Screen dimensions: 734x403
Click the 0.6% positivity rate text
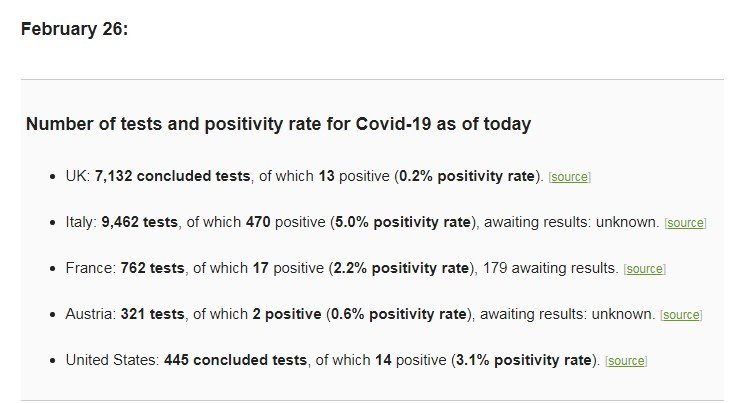pyautogui.click(x=397, y=314)
